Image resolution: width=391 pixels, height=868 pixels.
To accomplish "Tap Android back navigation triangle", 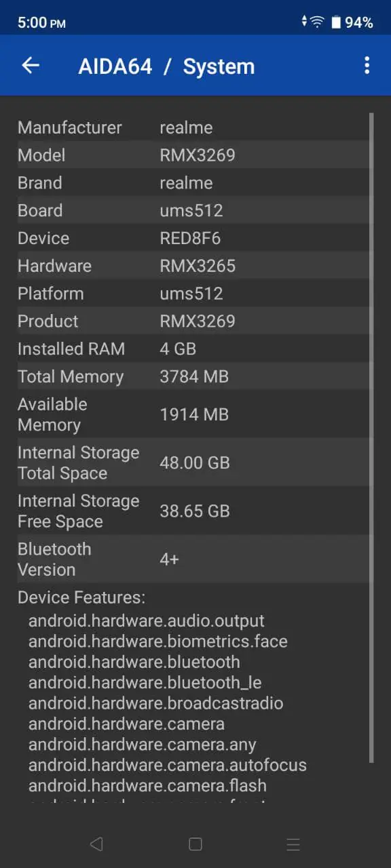I will [96, 844].
